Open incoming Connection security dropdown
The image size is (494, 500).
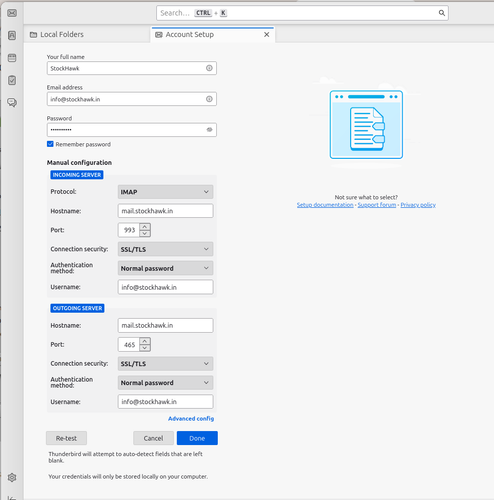tap(165, 249)
